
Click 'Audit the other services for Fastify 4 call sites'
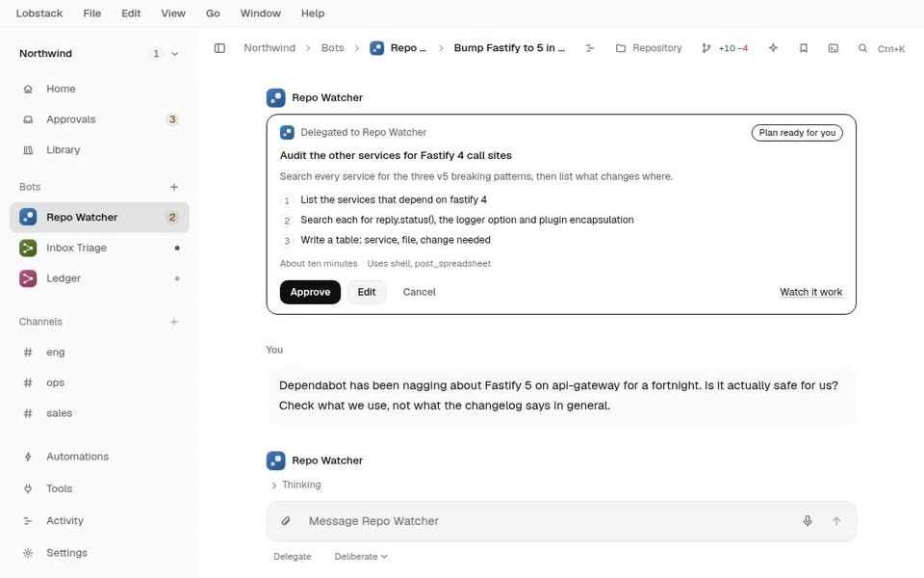tap(396, 156)
